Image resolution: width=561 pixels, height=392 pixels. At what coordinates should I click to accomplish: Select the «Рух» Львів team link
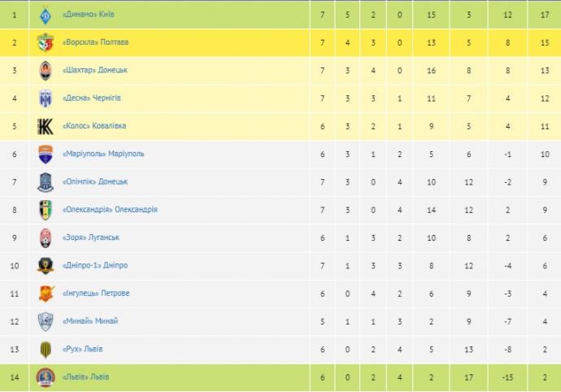[83, 350]
